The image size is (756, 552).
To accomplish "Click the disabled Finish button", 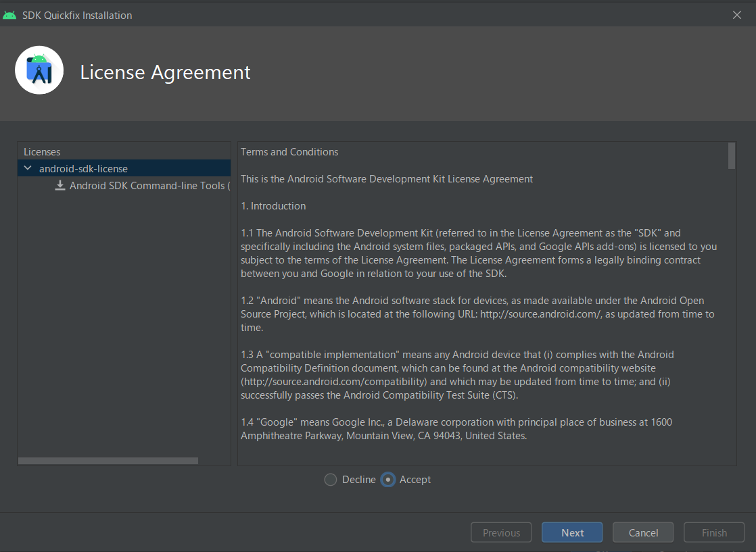I will click(x=714, y=532).
